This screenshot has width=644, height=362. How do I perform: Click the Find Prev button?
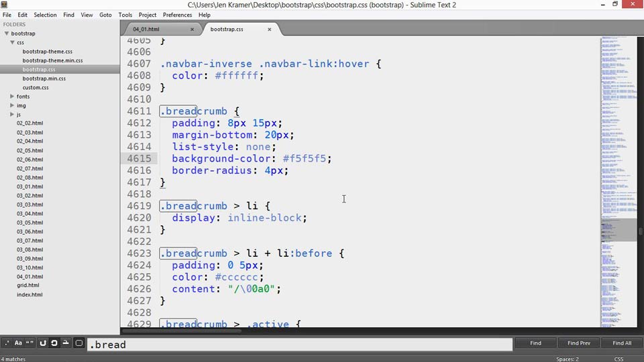(579, 343)
